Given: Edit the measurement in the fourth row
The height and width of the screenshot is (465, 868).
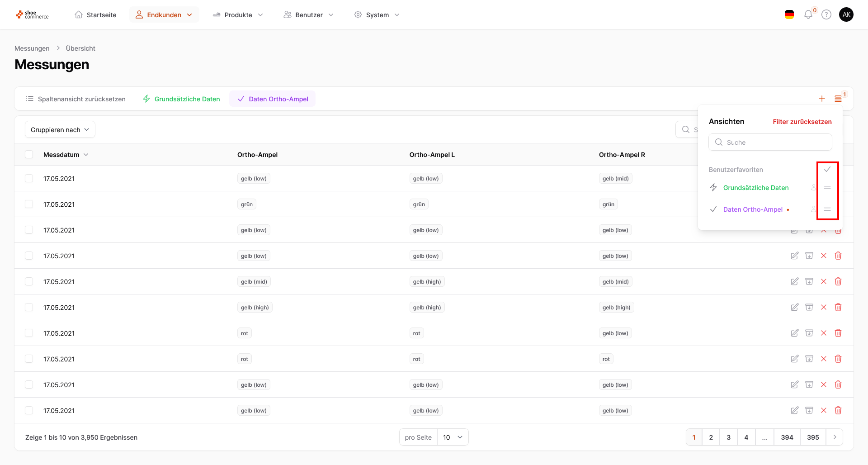Looking at the screenshot, I should coord(795,256).
